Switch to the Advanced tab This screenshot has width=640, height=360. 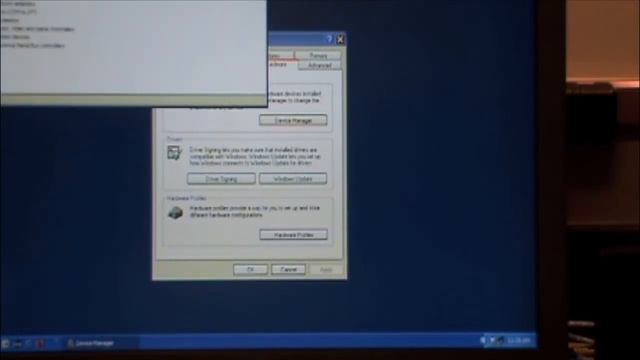[320, 65]
